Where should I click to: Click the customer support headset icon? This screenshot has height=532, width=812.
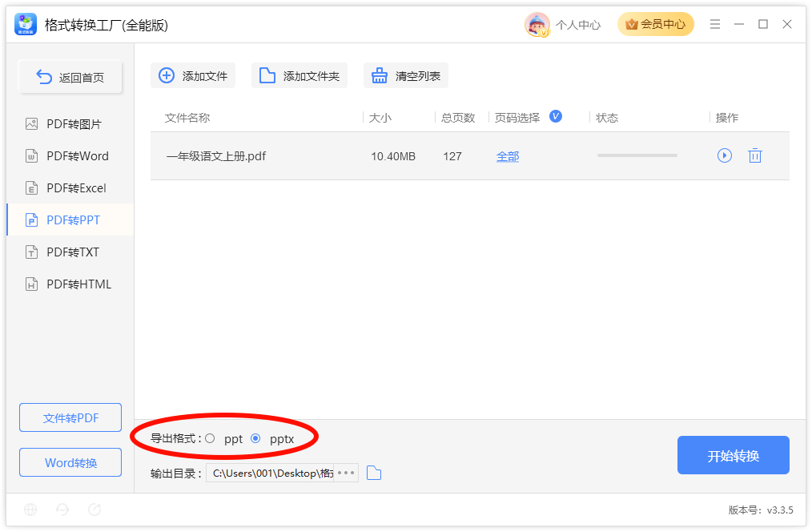pos(62,510)
